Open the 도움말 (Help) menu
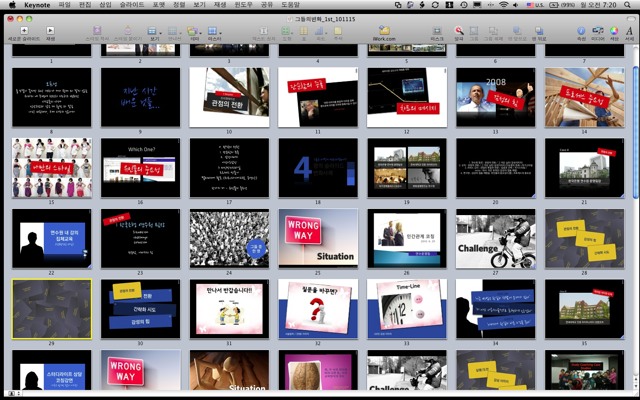 click(290, 5)
